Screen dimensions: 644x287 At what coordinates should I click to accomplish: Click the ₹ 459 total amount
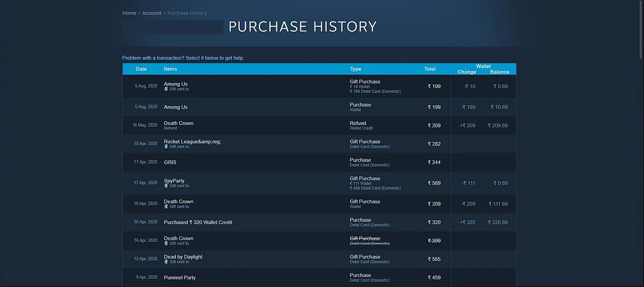click(x=434, y=277)
